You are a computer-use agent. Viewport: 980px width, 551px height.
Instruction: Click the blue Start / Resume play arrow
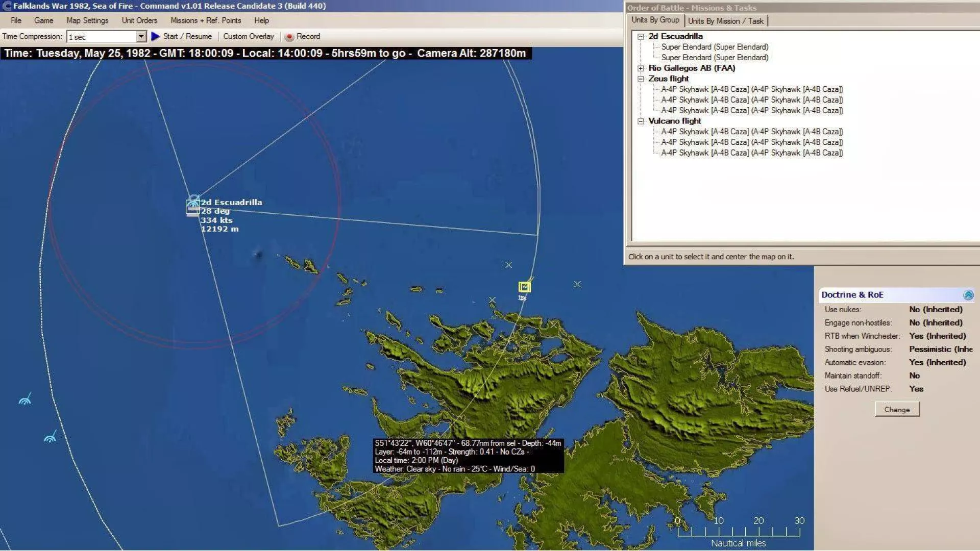156,36
